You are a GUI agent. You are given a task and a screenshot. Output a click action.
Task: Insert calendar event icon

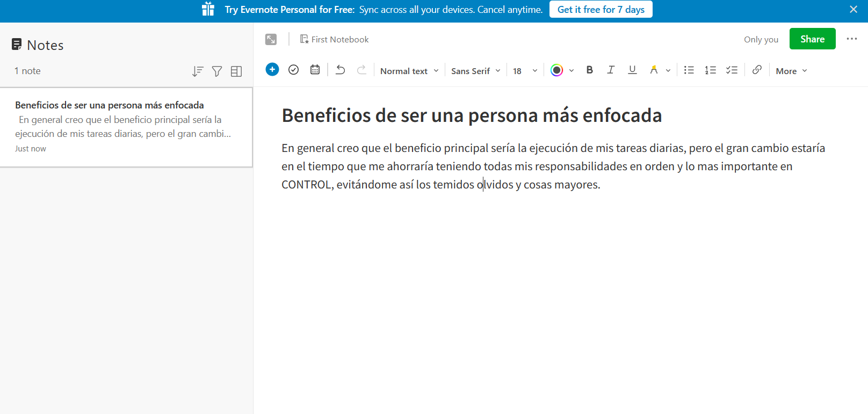pos(315,70)
